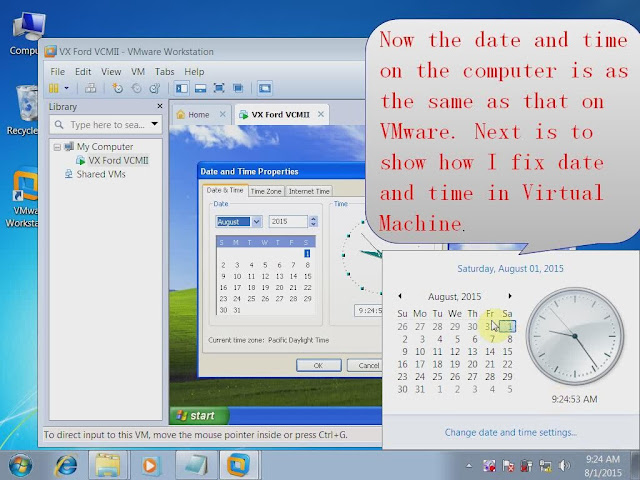Select day 22 in the Windows 7 calendar
This screenshot has width=640, height=480.
pyautogui.click(x=507, y=364)
